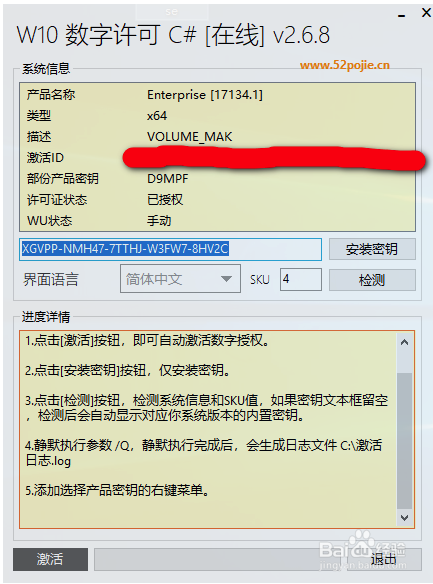
Task: Close the W10 数字许可 window
Action: point(426,13)
